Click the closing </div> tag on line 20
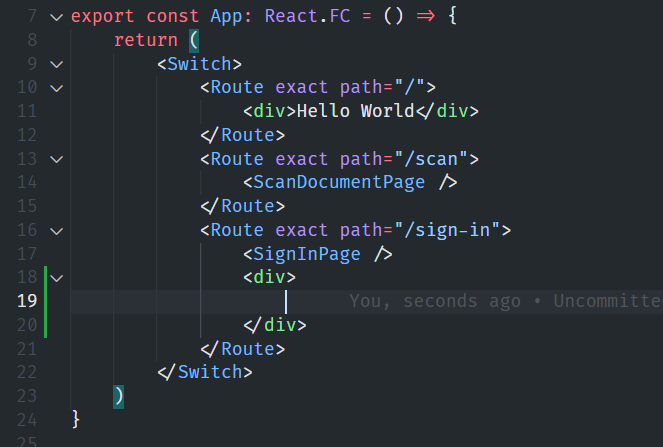Viewport: 663px width, 447px height. pyautogui.click(x=275, y=325)
